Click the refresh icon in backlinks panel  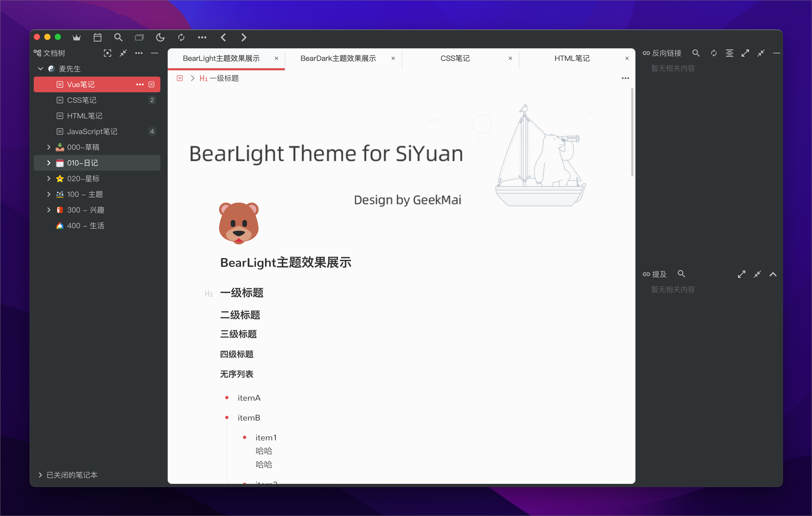[714, 53]
